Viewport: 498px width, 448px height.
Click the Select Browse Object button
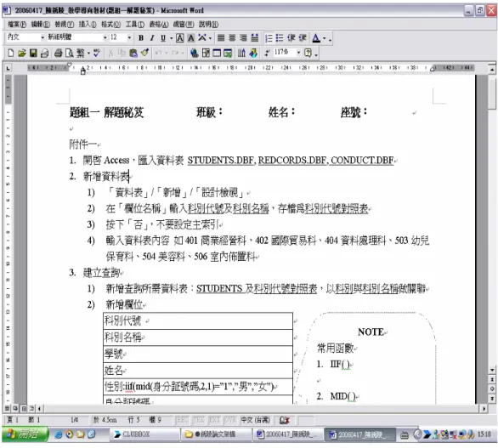click(x=492, y=388)
